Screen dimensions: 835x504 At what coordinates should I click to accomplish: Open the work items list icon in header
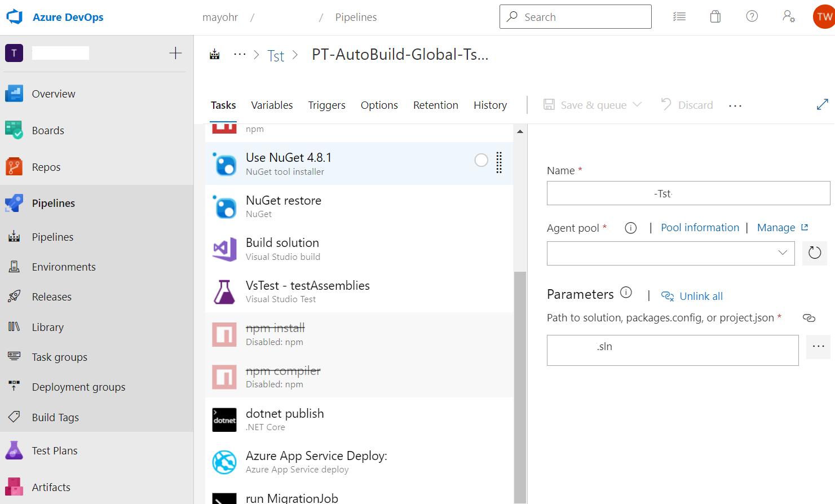point(679,17)
